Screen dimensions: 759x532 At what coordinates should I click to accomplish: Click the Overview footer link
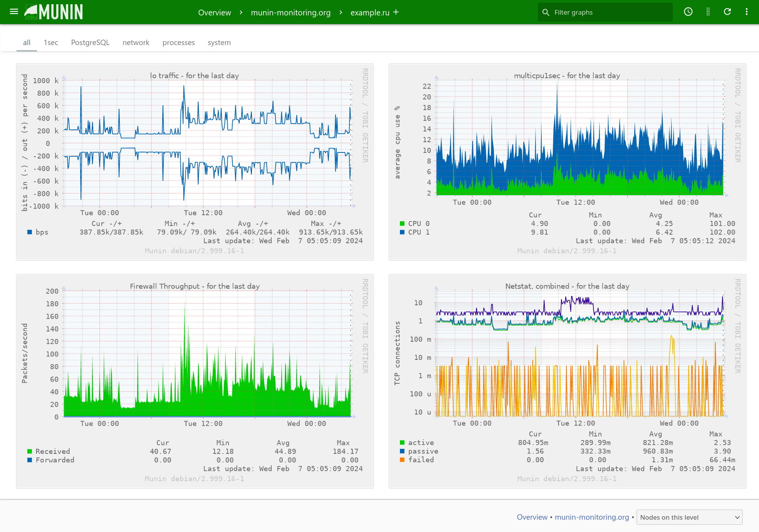pyautogui.click(x=532, y=517)
